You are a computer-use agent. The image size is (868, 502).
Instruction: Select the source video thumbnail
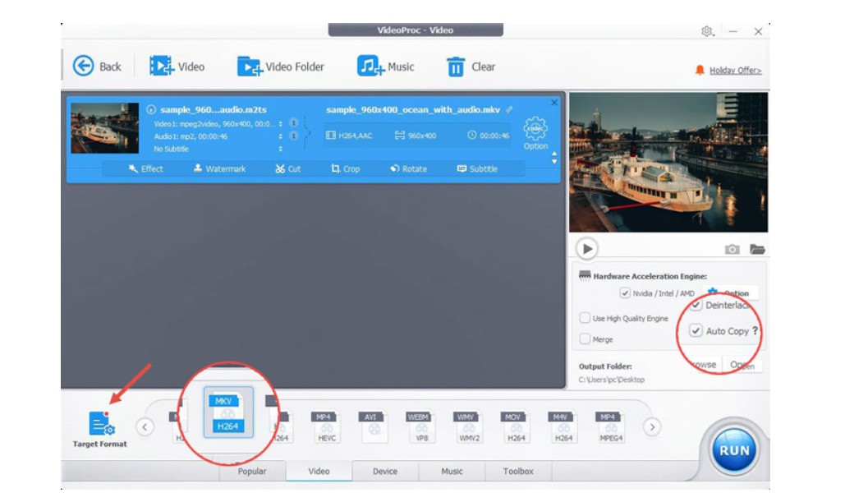point(104,128)
